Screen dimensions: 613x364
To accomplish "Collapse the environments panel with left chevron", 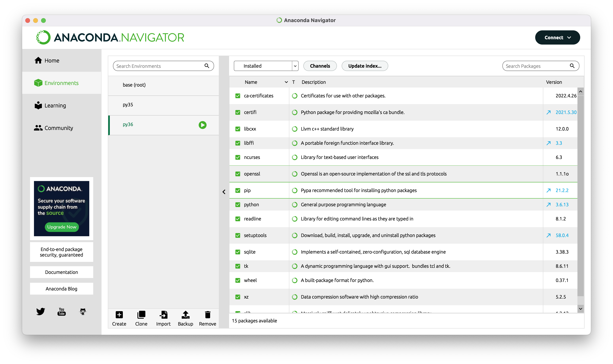I will point(224,192).
